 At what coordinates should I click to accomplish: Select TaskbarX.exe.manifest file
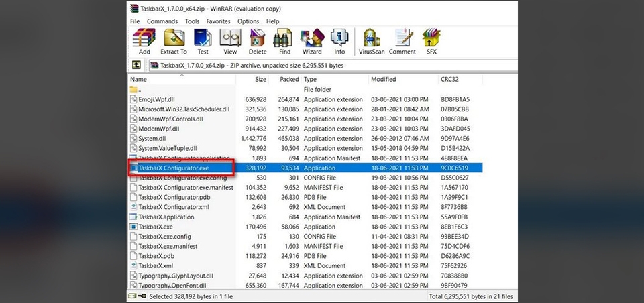168,246
